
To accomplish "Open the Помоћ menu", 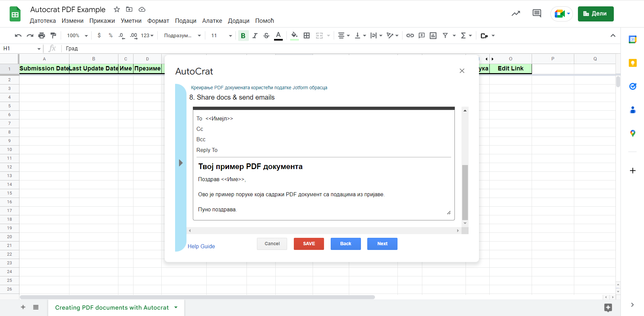I will 264,21.
